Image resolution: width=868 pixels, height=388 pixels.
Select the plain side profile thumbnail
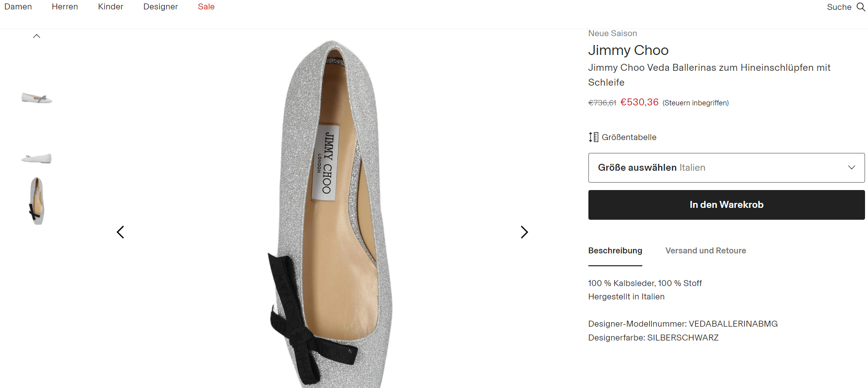click(x=37, y=158)
